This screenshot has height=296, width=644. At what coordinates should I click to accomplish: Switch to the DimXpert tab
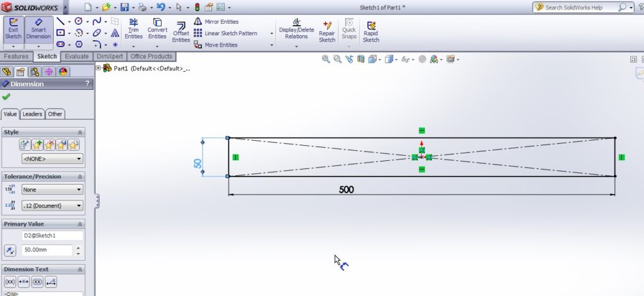[x=109, y=56]
